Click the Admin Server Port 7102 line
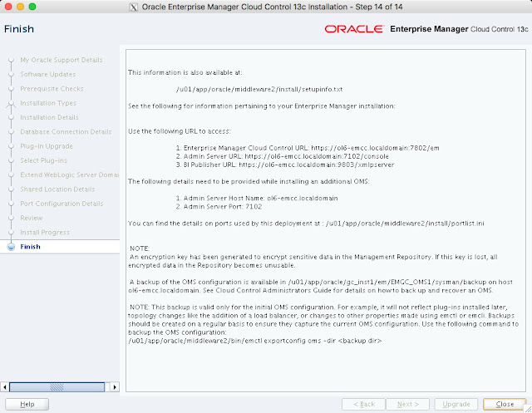532x413 pixels. (x=219, y=206)
